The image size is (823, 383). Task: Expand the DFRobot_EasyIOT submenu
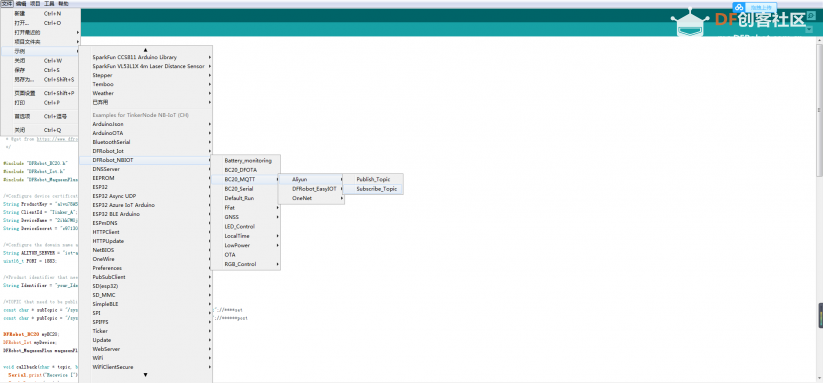tap(311, 189)
